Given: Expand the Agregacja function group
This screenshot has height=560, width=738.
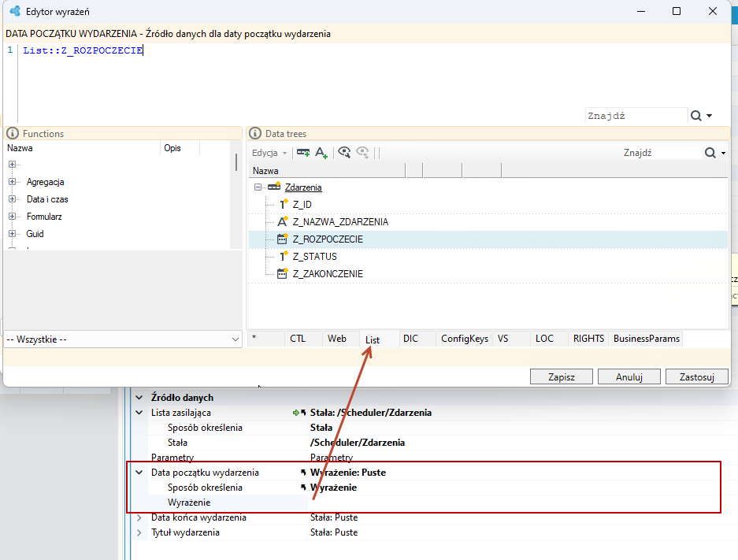Looking at the screenshot, I should (13, 182).
